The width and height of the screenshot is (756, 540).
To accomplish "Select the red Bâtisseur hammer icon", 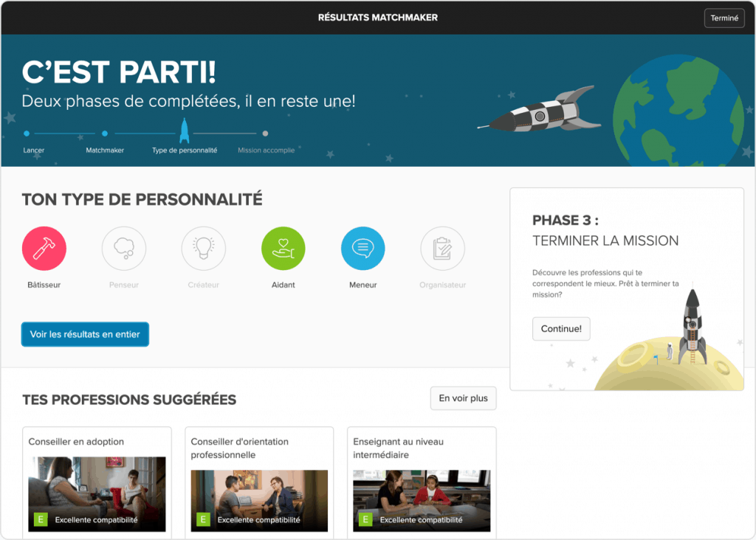I will point(44,249).
